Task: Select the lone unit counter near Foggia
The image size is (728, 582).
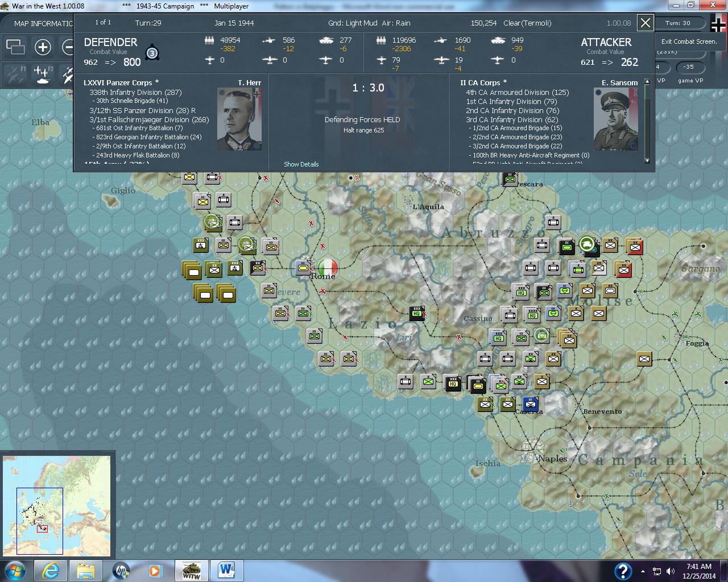Action: (x=644, y=359)
